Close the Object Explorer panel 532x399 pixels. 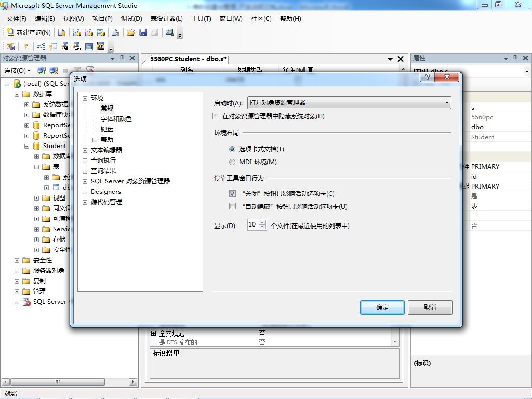[132, 58]
